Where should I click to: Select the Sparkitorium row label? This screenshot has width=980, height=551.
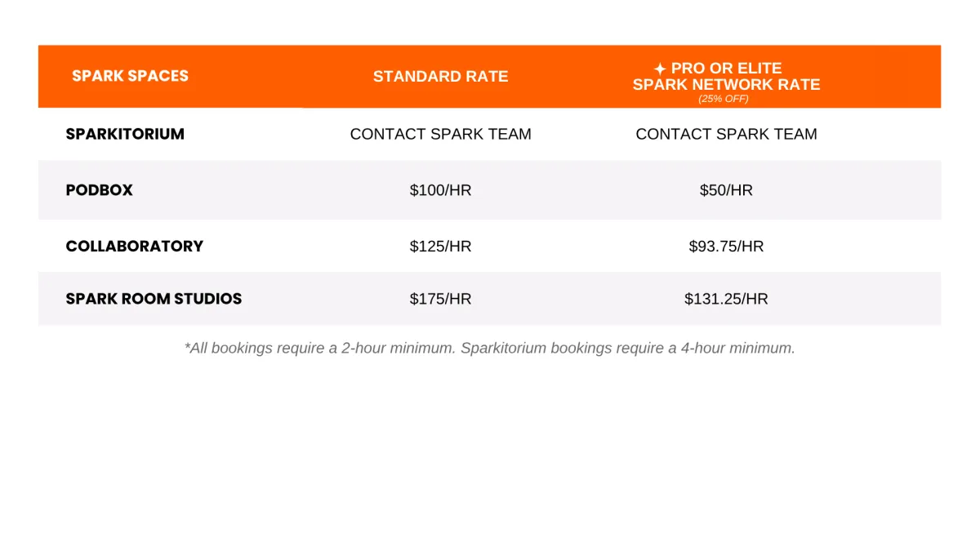(x=125, y=134)
